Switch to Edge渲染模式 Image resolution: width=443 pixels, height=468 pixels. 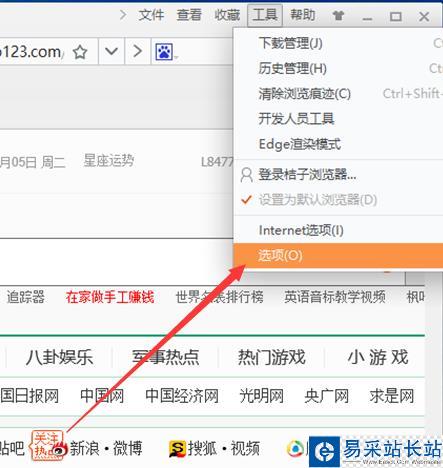(338, 144)
